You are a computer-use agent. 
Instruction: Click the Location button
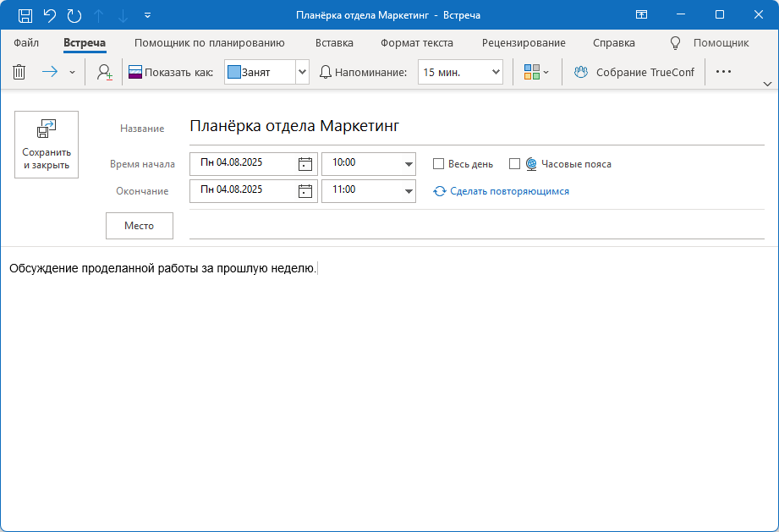tap(140, 226)
